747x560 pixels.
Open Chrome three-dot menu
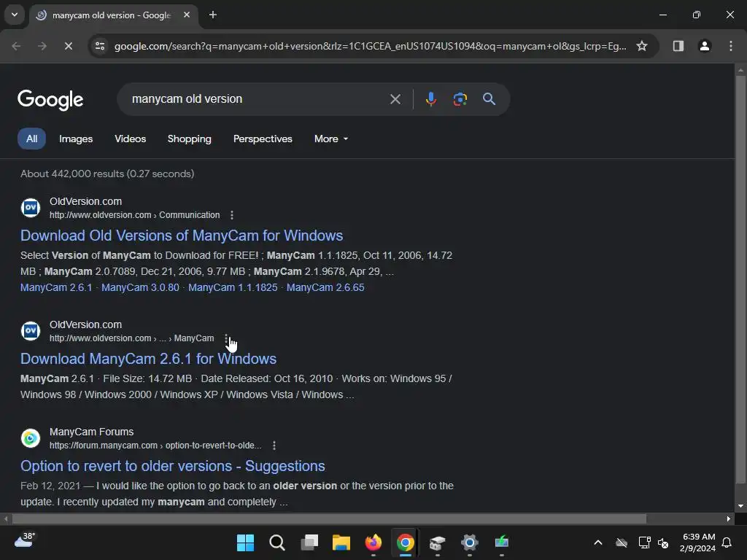click(731, 46)
